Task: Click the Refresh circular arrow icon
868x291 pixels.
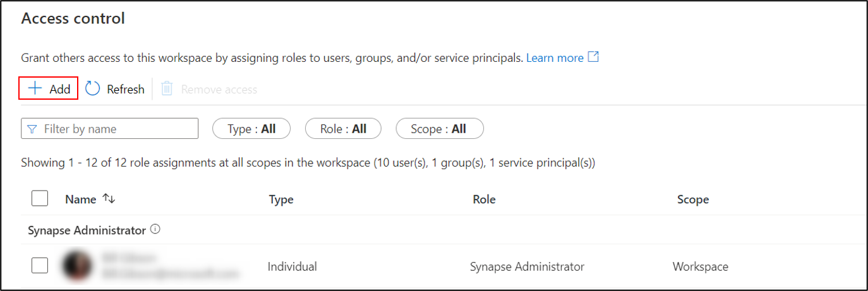Action: pyautogui.click(x=93, y=89)
